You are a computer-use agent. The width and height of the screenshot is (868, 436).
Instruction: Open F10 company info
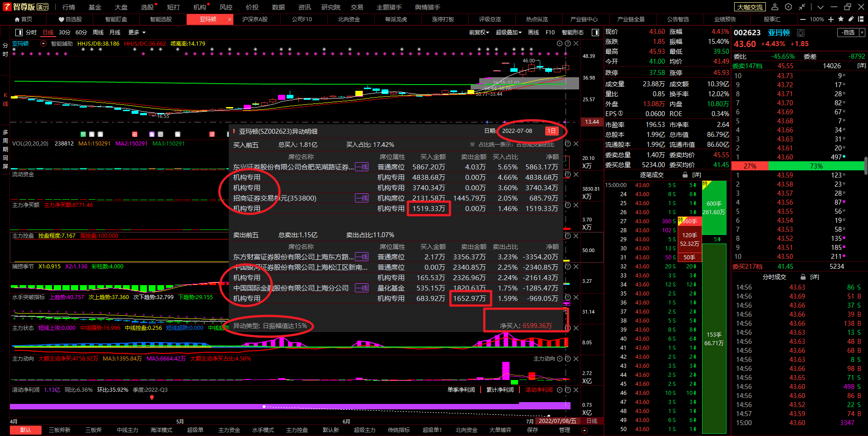click(550, 33)
